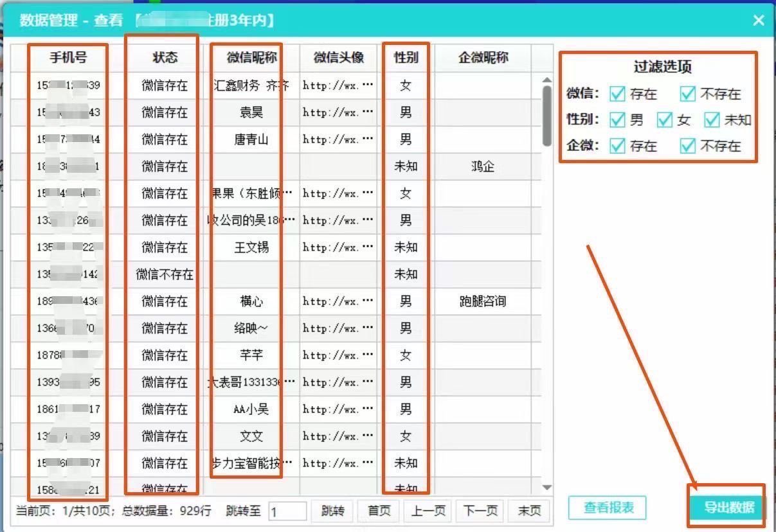
Task: Click the 首页 first page button
Action: pos(379,511)
